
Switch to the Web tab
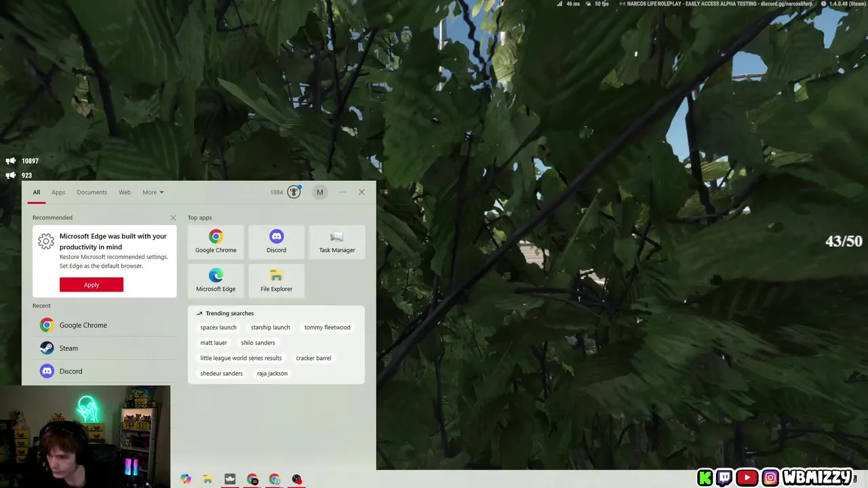click(125, 192)
